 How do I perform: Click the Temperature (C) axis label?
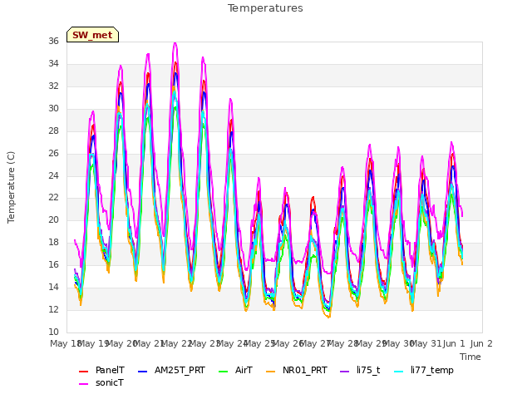11,187
